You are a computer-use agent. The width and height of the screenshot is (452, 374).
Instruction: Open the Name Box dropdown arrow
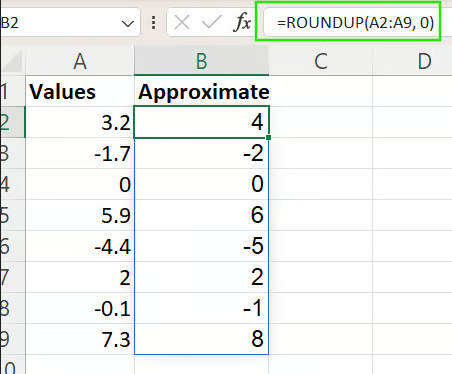pos(128,24)
